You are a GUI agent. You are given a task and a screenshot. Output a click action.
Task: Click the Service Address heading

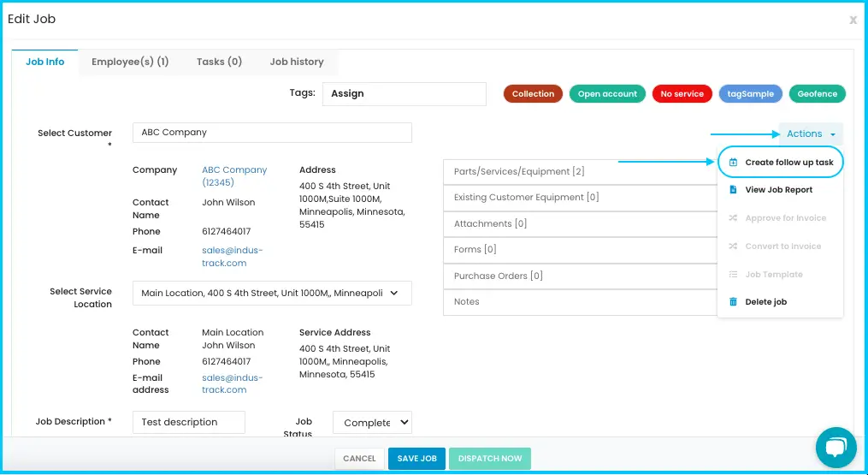(x=335, y=333)
